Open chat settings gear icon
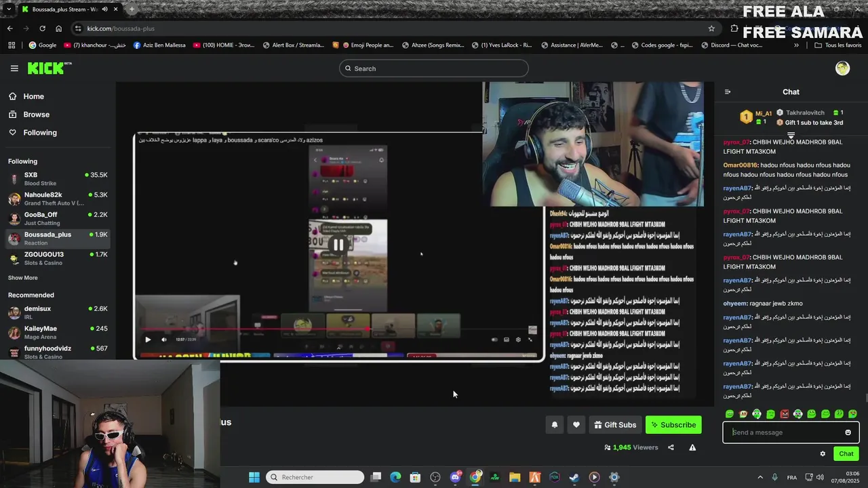The height and width of the screenshot is (488, 868). point(823,454)
